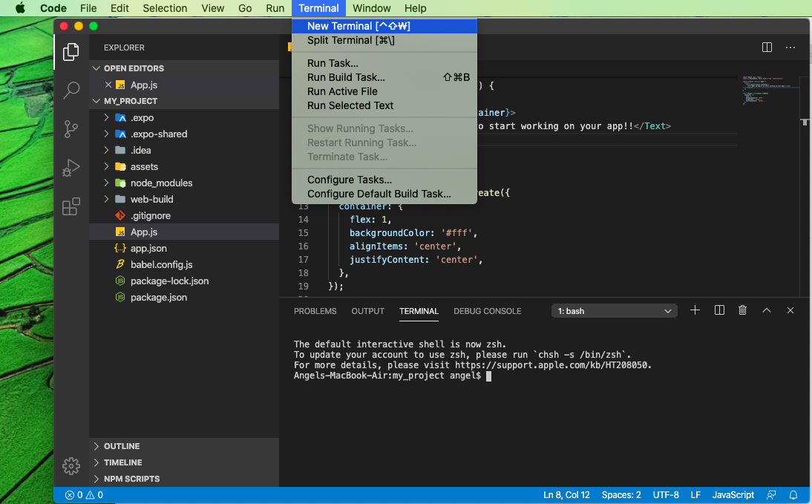Screen dimensions: 812x504
Task: Open the Help menu
Action: [415, 7]
